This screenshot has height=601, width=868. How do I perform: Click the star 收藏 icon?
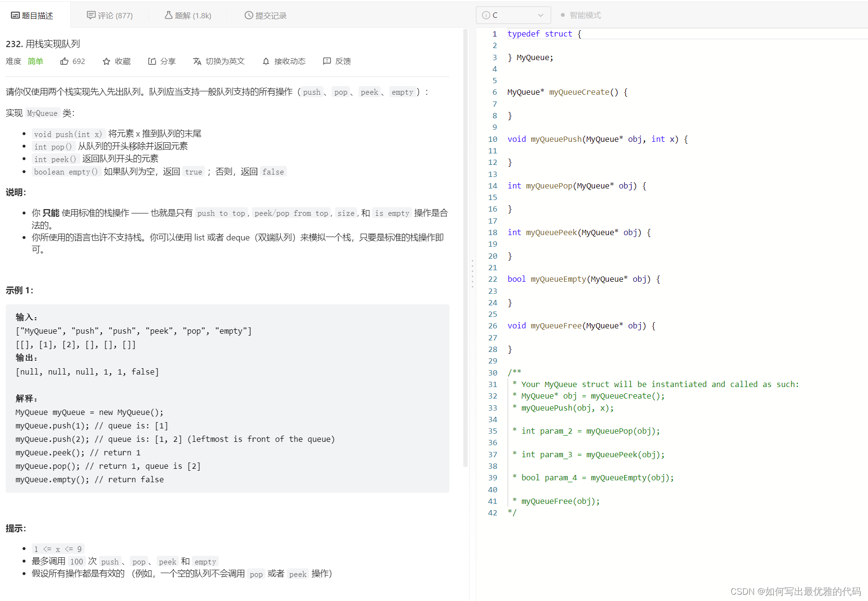coord(107,61)
